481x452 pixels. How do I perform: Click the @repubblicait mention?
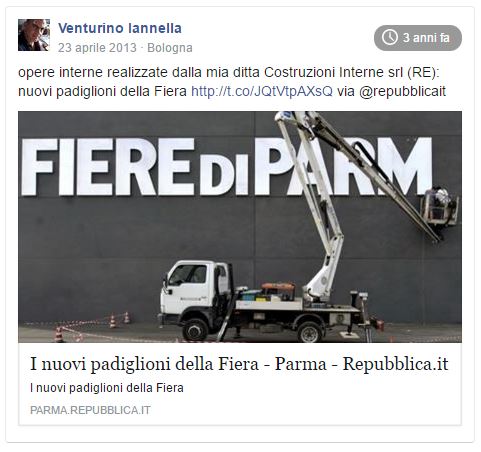[x=402, y=91]
